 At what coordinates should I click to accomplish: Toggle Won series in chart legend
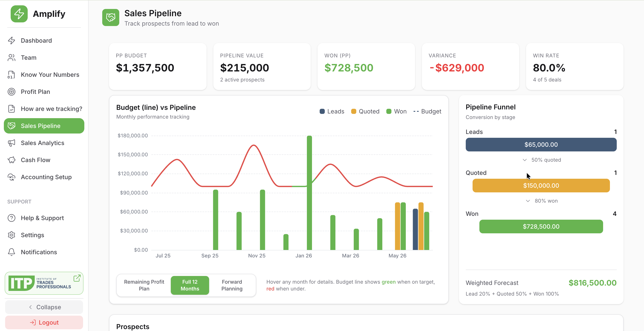coord(396,111)
